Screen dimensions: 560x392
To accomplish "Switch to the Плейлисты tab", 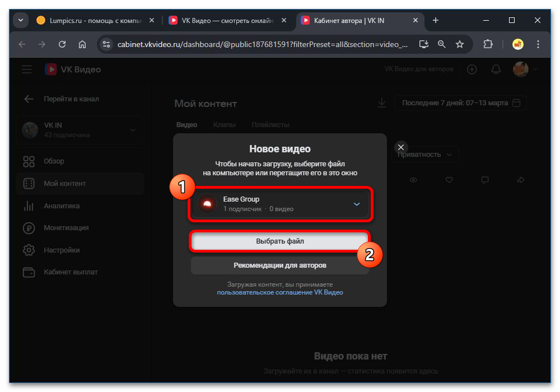I will click(x=270, y=124).
